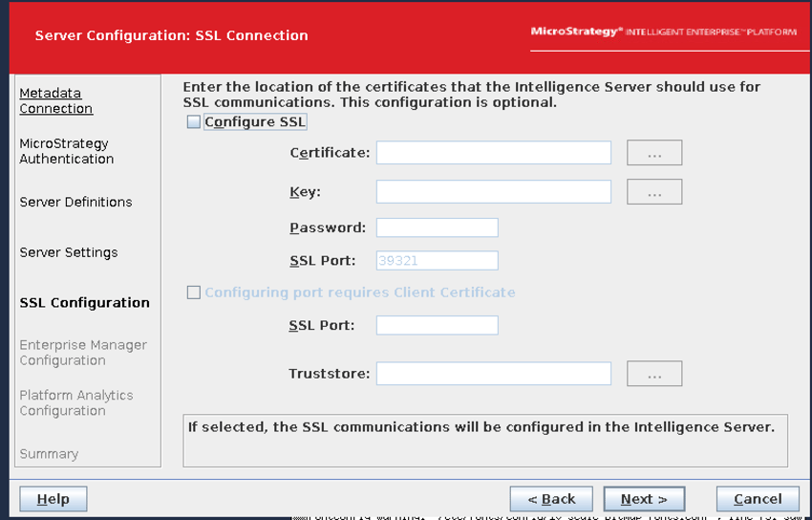Cancel the configuration wizard
This screenshot has height=520, width=812.
758,499
